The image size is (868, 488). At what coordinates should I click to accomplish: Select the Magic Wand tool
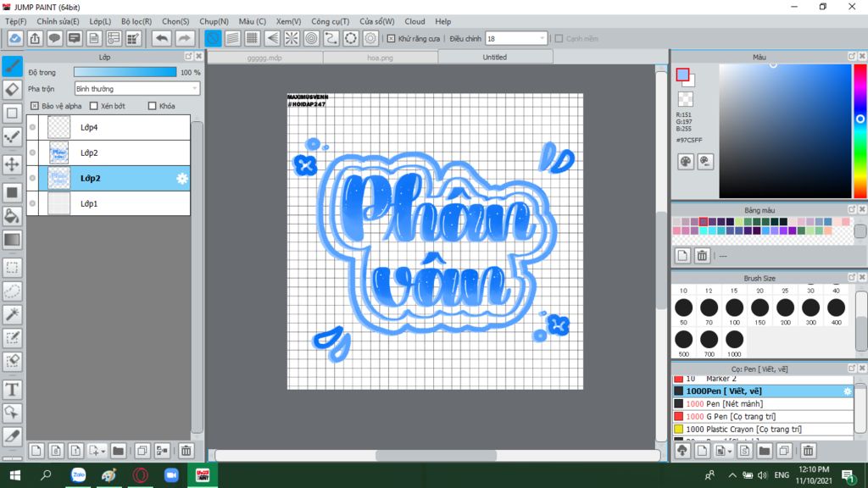[x=12, y=314]
